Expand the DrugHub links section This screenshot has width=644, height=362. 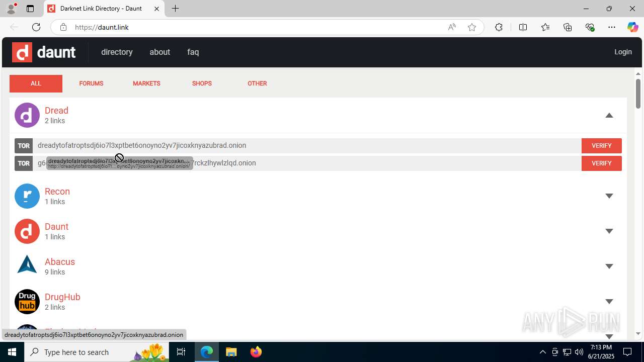[609, 302]
